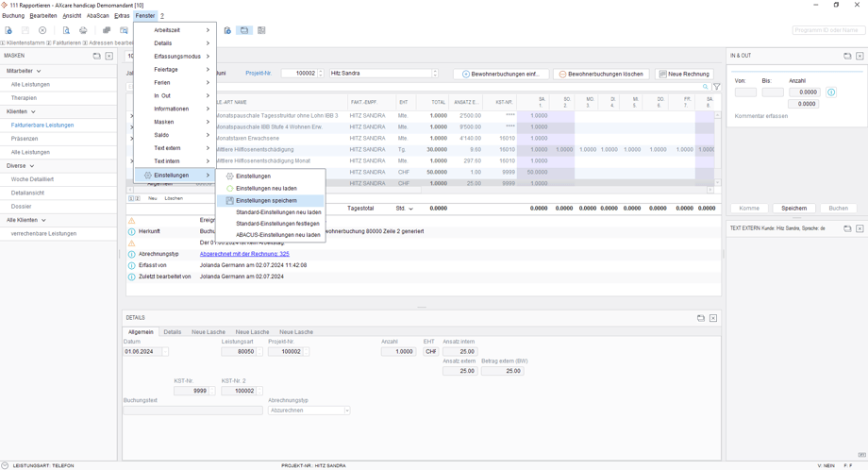Click the grayed save disk toolbar icon

click(x=25, y=30)
